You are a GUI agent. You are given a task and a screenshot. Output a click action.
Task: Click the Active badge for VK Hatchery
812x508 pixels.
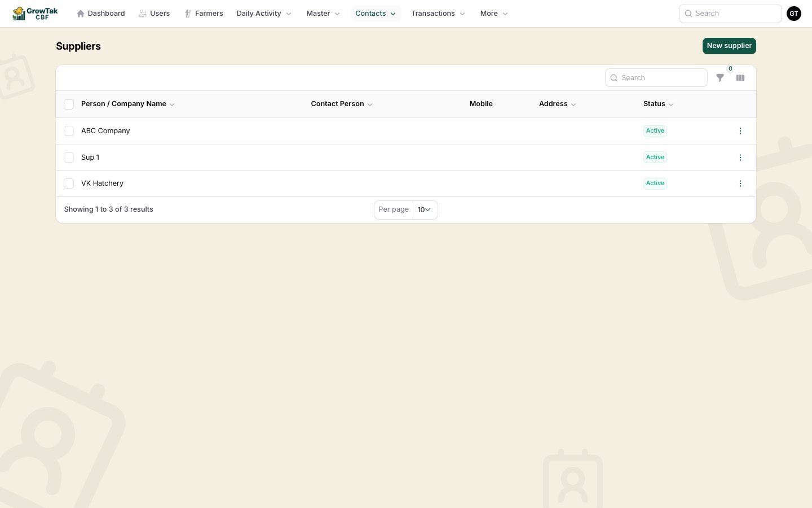click(x=655, y=183)
